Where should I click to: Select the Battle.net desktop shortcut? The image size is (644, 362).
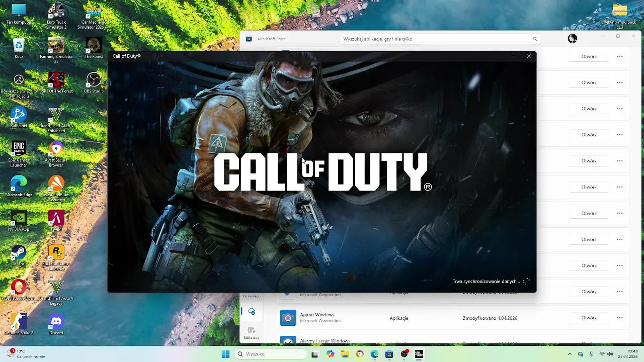(19, 117)
